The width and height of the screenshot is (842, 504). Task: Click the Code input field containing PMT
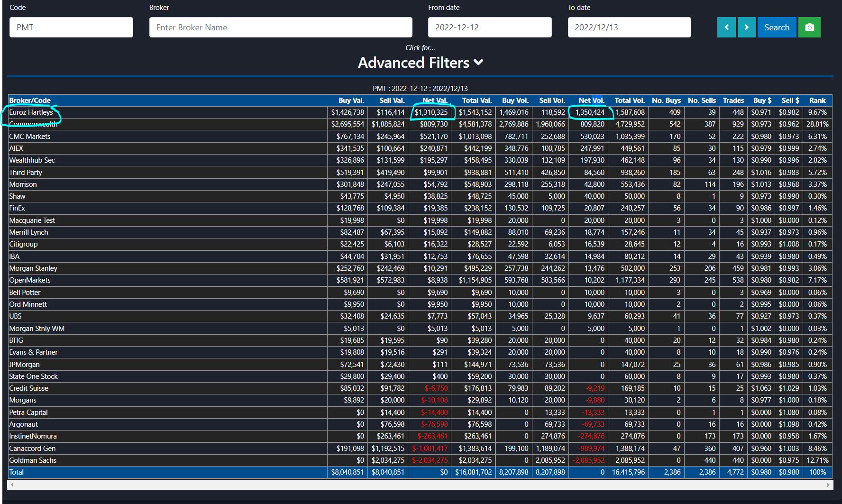click(71, 27)
